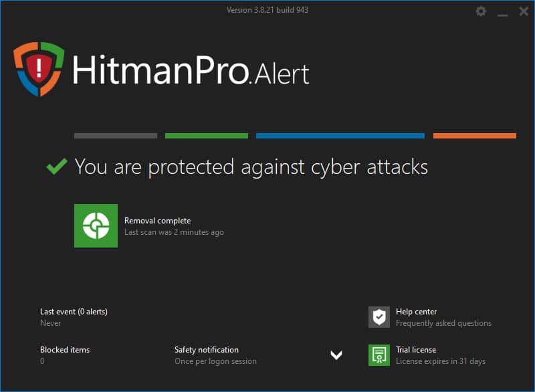This screenshot has width=535, height=392.
Task: Open the Last event alerts entry
Action: (74, 312)
